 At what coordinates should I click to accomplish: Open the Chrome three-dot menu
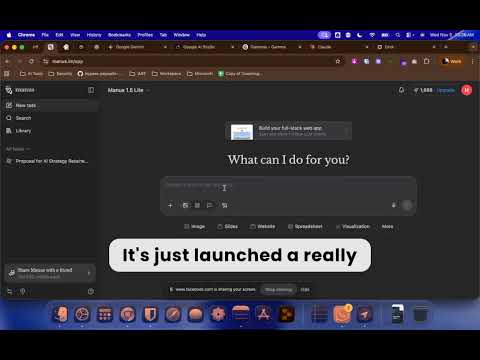[x=473, y=61]
